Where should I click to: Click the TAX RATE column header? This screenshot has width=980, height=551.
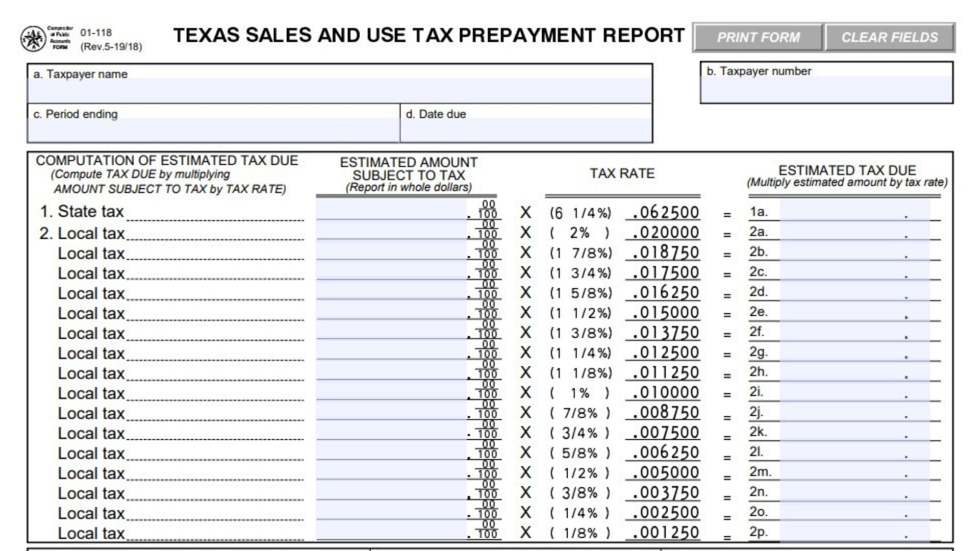(622, 173)
